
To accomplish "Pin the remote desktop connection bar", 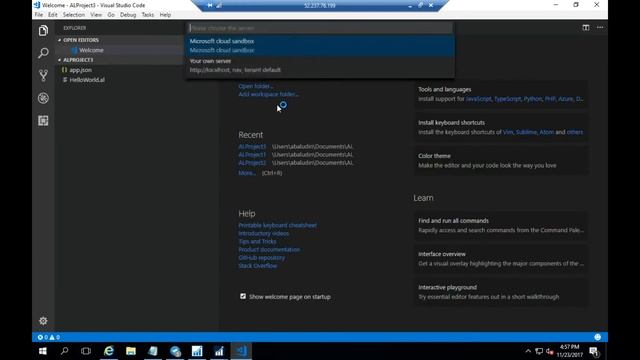I will [x=210, y=5].
